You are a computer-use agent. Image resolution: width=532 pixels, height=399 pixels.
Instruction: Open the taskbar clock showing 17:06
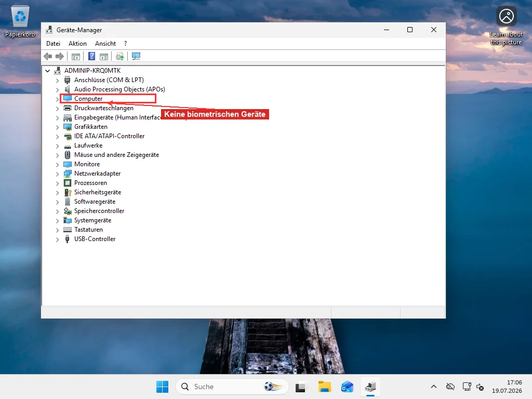point(507,387)
